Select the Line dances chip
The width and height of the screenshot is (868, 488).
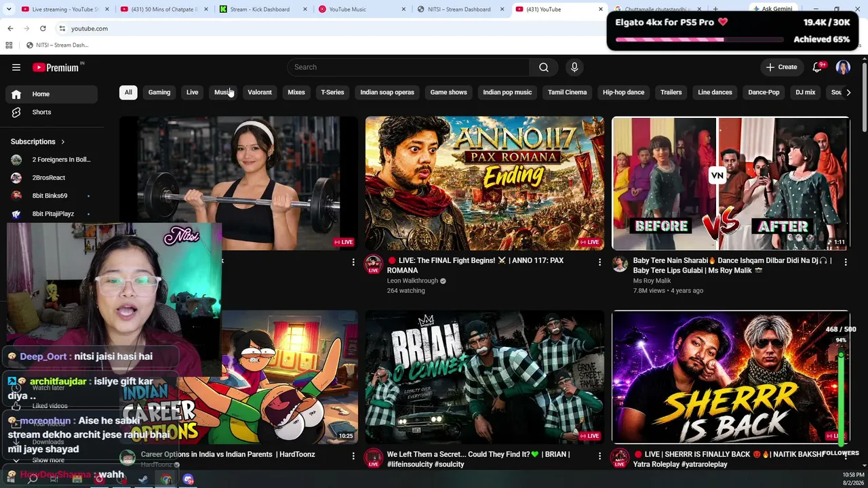(x=715, y=92)
